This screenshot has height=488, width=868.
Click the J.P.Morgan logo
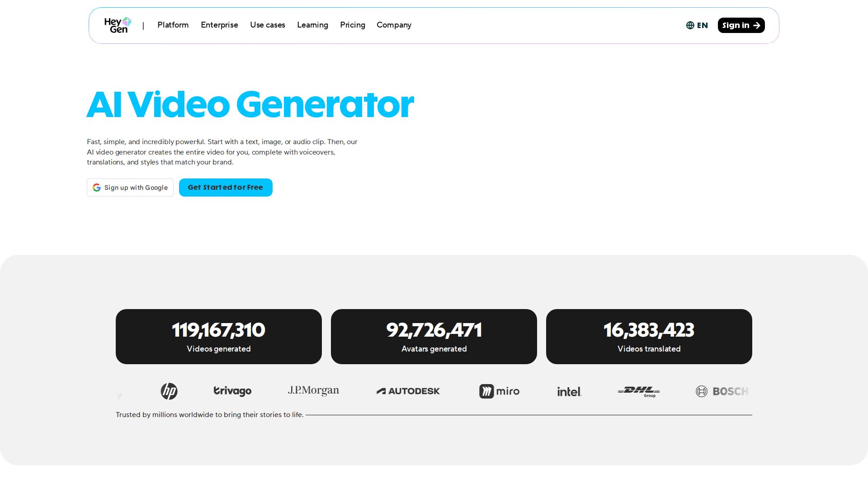313,391
